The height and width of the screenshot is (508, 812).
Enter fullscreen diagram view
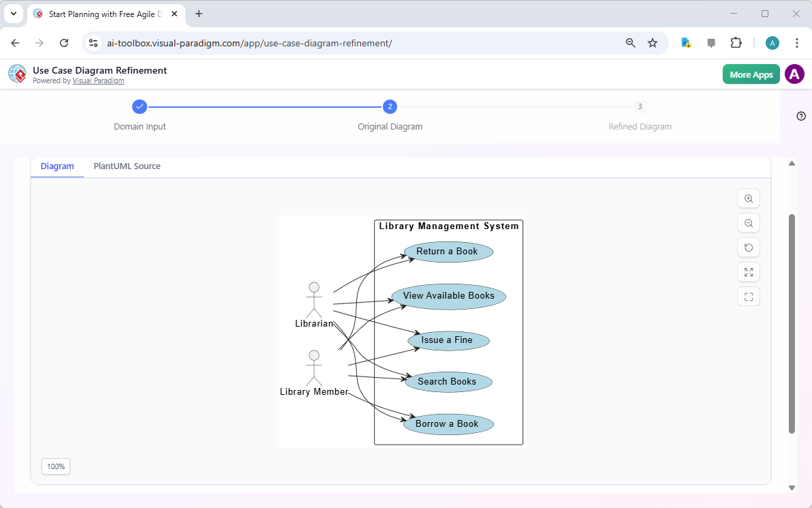[749, 296]
